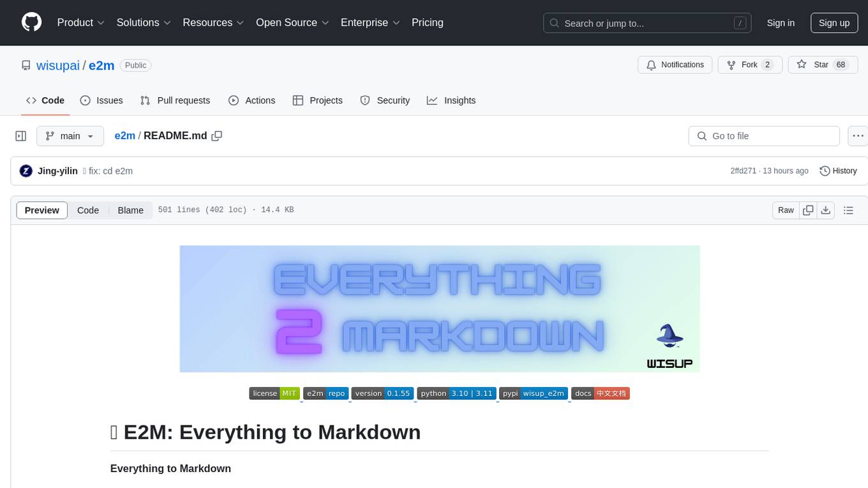Viewport: 868px width, 488px height.
Task: Click the Notifications bell button
Action: coord(675,65)
